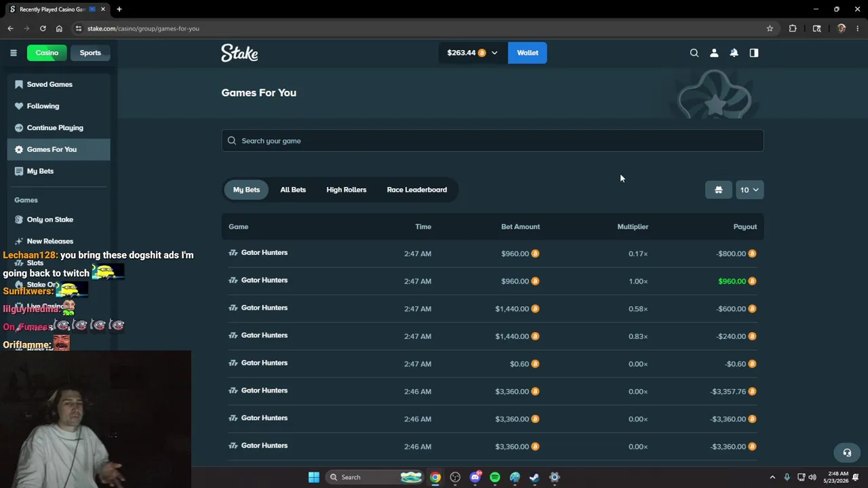Image resolution: width=868 pixels, height=488 pixels.
Task: Open a new browser tab
Action: (119, 9)
